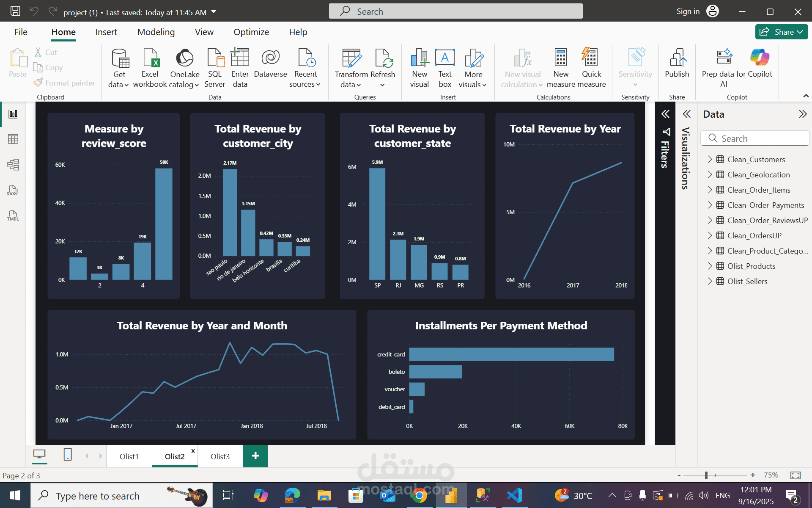Image resolution: width=812 pixels, height=508 pixels.
Task: Switch to View ribbon tab
Action: click(204, 32)
